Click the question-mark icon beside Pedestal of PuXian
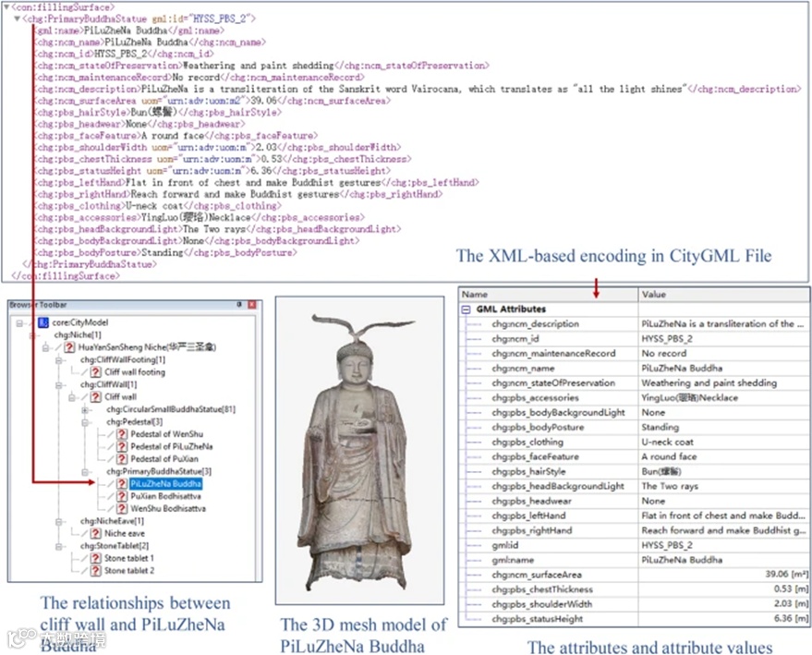 [122, 459]
